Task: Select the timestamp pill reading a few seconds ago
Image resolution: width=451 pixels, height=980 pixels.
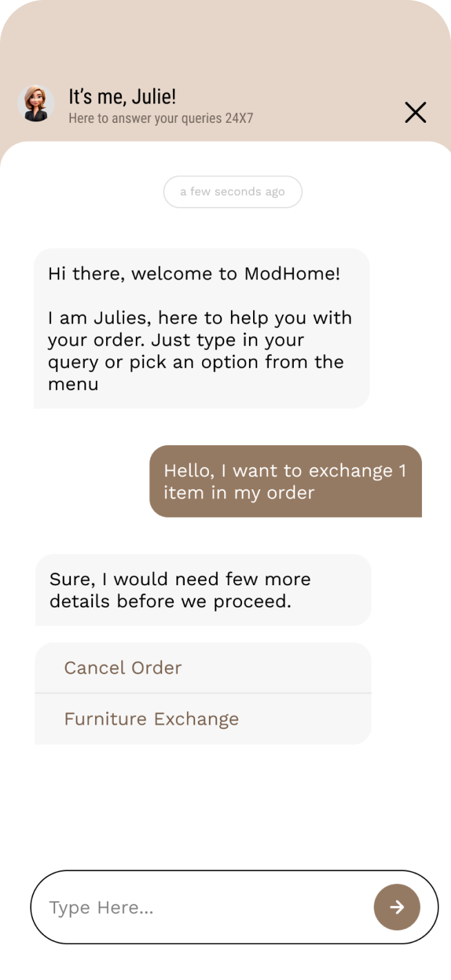Action: tap(232, 192)
